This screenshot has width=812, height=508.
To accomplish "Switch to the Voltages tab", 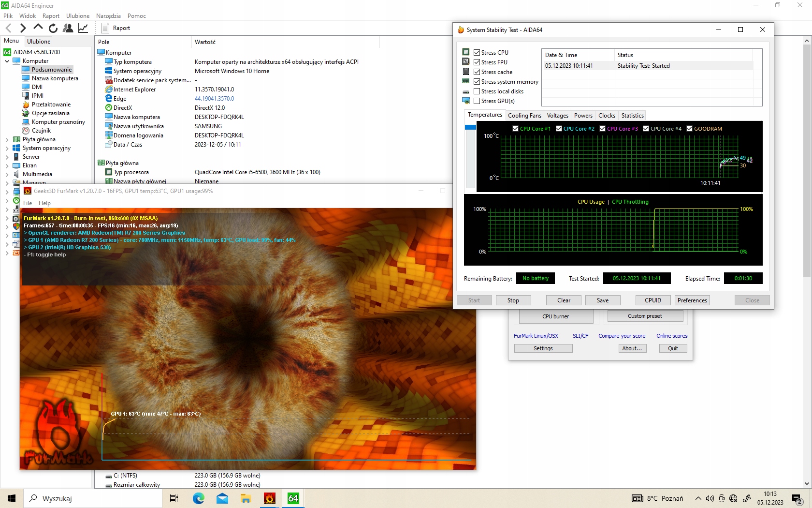I will click(x=557, y=116).
